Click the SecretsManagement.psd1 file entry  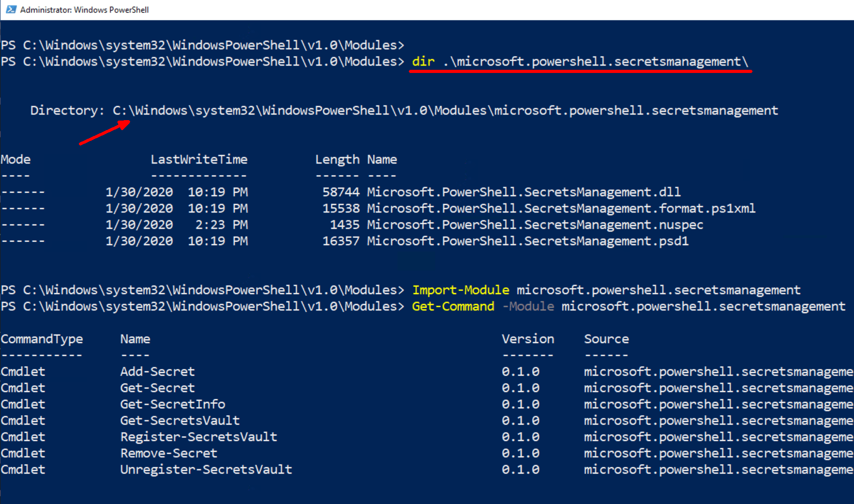[528, 241]
